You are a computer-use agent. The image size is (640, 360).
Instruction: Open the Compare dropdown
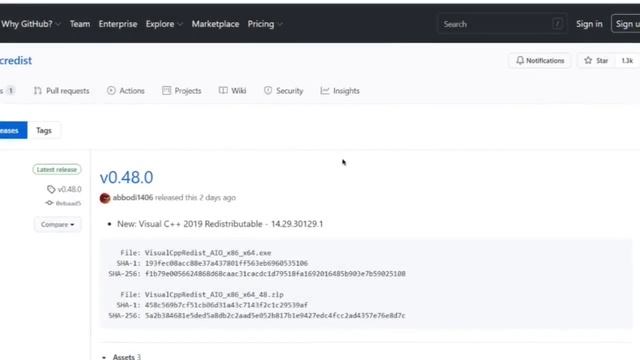pyautogui.click(x=57, y=224)
